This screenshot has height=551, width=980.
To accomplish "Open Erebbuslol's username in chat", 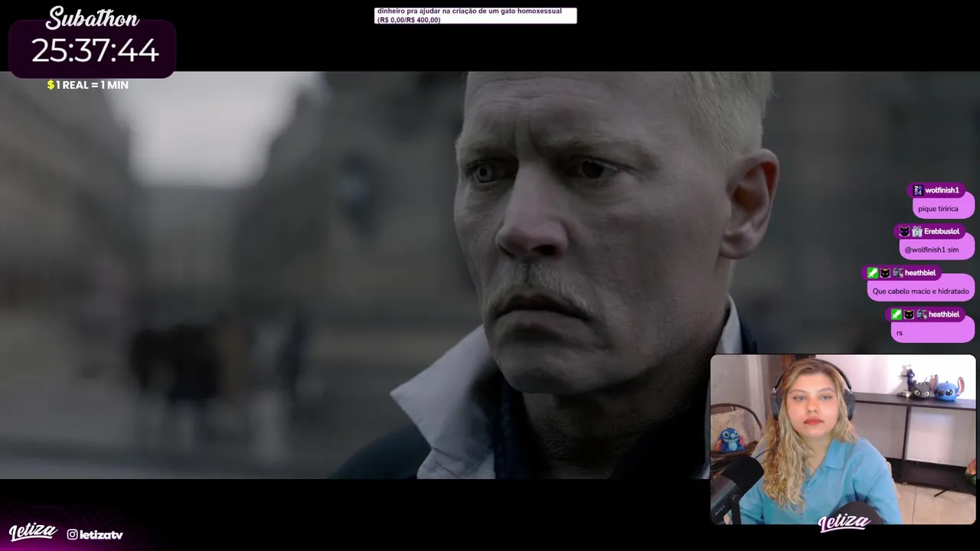I will [942, 232].
